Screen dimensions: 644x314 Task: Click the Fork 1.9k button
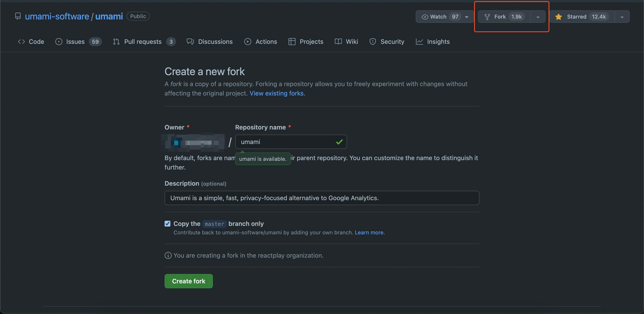pyautogui.click(x=504, y=16)
